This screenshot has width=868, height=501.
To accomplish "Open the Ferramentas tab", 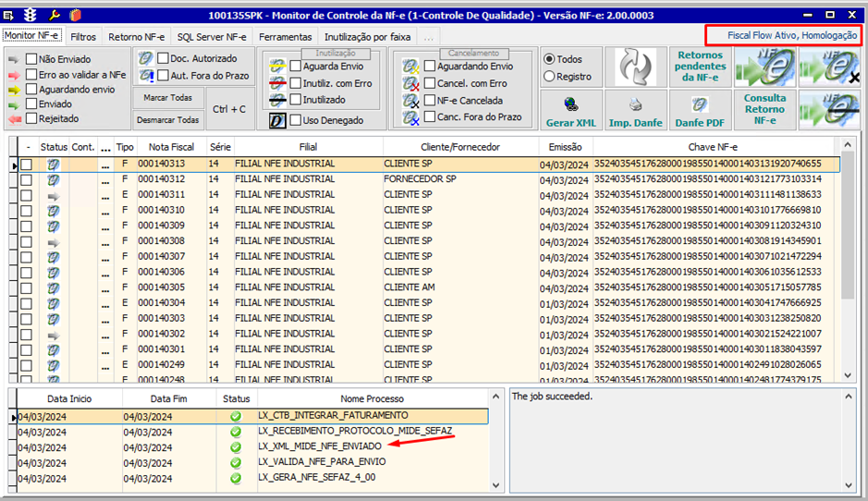I will [x=285, y=37].
